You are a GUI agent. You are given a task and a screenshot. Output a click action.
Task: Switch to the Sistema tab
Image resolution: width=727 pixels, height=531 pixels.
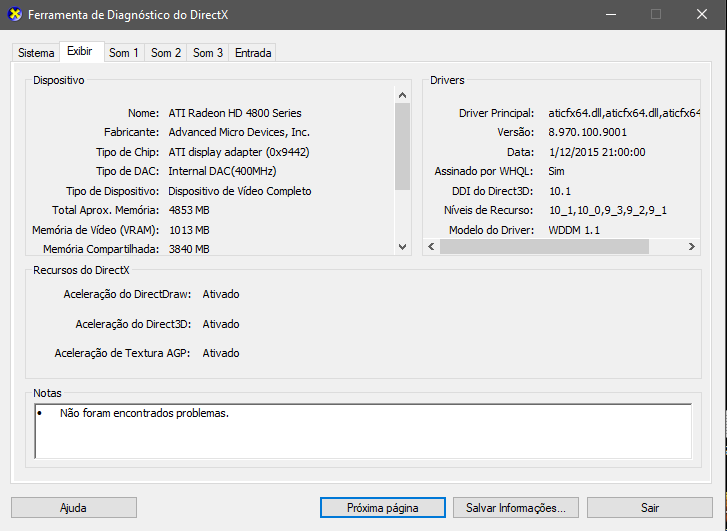[x=36, y=53]
